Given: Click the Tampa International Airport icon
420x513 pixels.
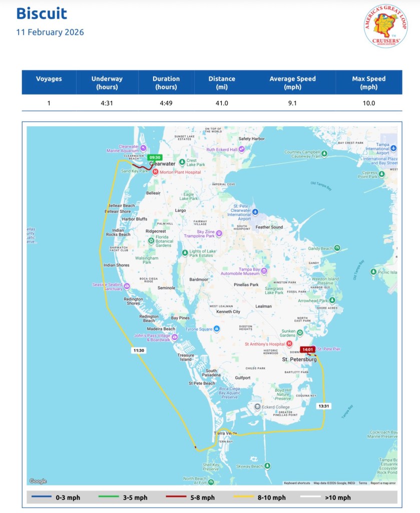Looking at the screenshot, I should click(x=393, y=148).
